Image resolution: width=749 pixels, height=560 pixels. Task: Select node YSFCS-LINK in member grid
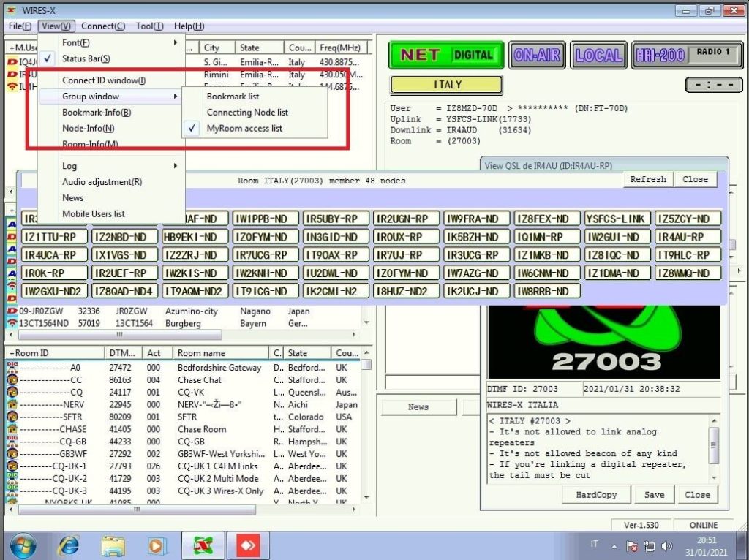pyautogui.click(x=617, y=219)
